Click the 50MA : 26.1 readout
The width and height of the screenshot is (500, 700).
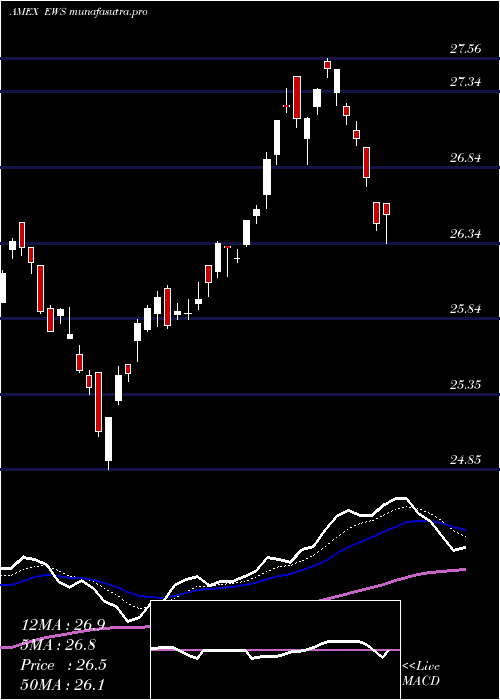[x=62, y=684]
